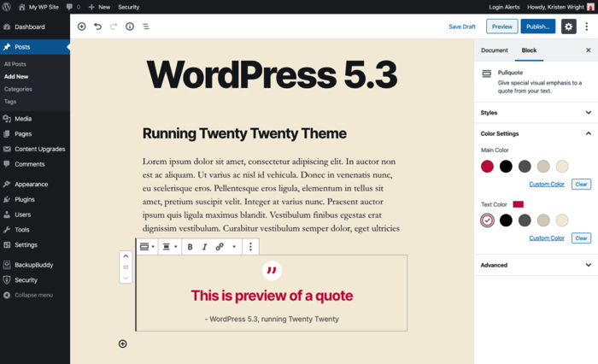Switch to the Document tab
The height and width of the screenshot is (364, 598).
pos(495,50)
